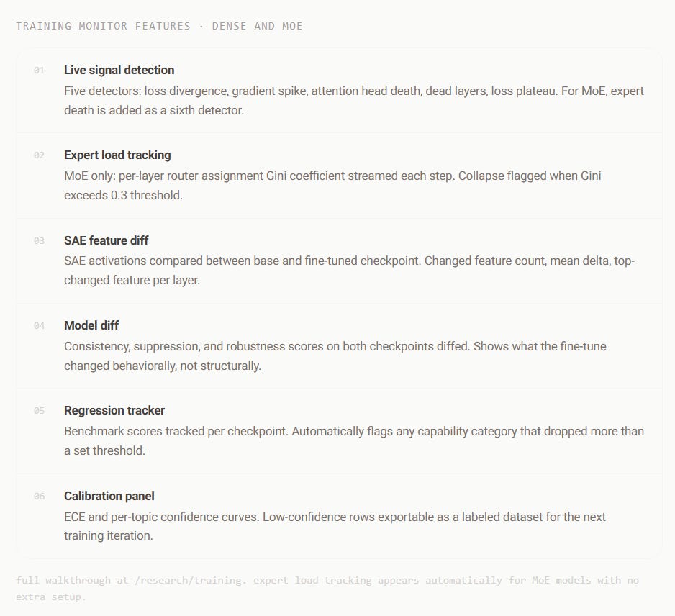Click the 05 number marker

(39, 411)
